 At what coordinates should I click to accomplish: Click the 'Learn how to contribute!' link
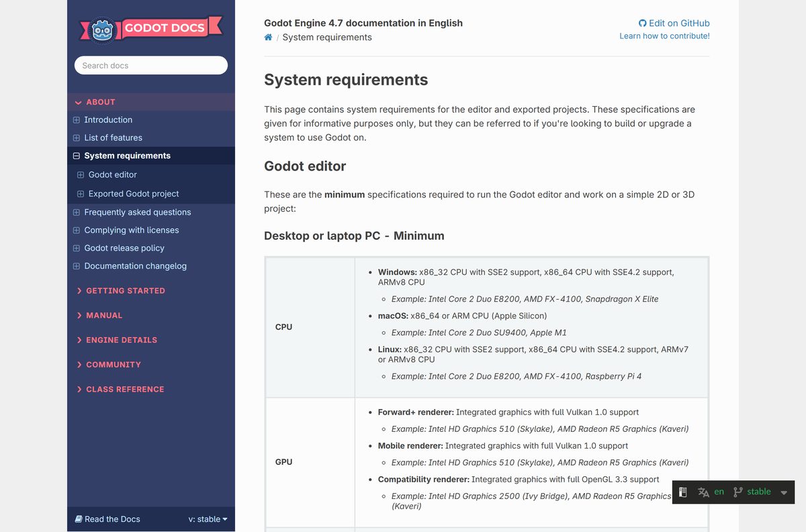pyautogui.click(x=664, y=36)
